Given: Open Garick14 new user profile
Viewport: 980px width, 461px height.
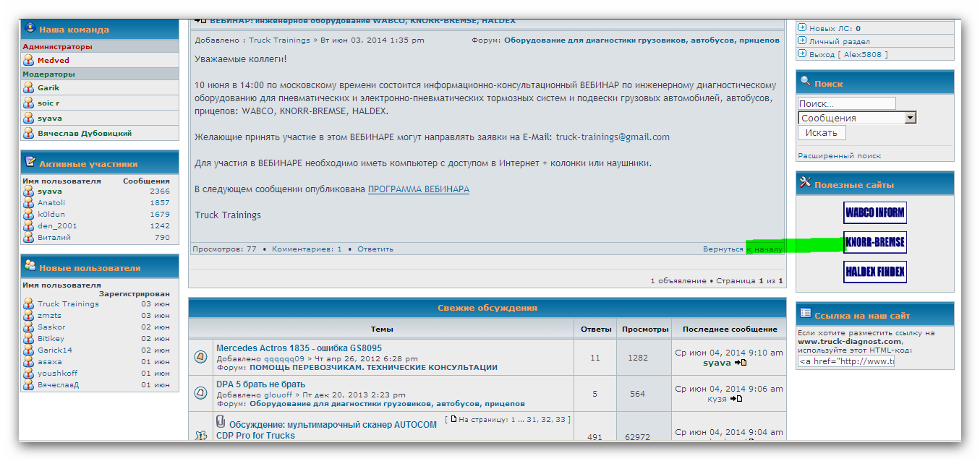Looking at the screenshot, I should pos(55,350).
